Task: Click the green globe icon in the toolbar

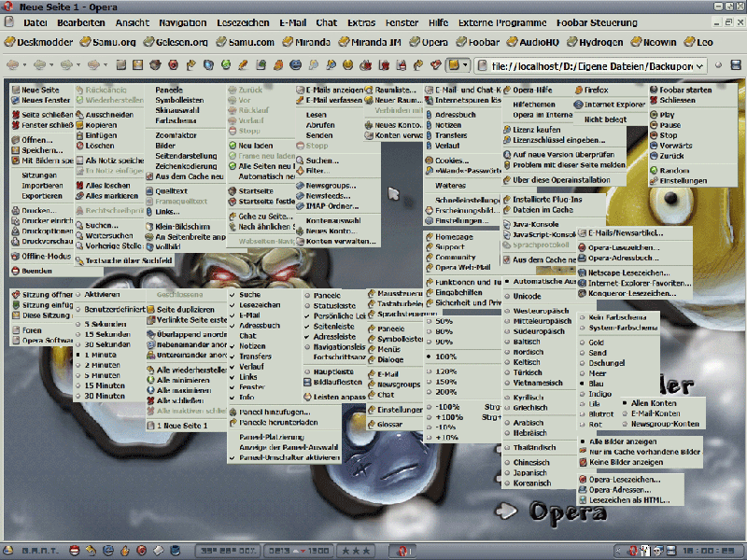Action: click(x=226, y=64)
